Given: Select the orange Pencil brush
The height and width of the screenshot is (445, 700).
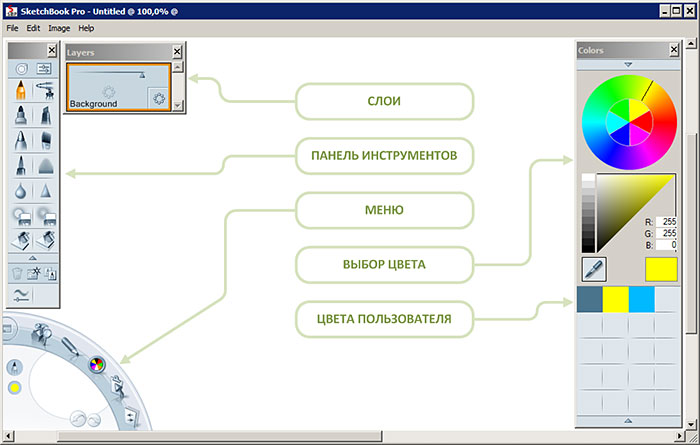Looking at the screenshot, I should [x=21, y=90].
